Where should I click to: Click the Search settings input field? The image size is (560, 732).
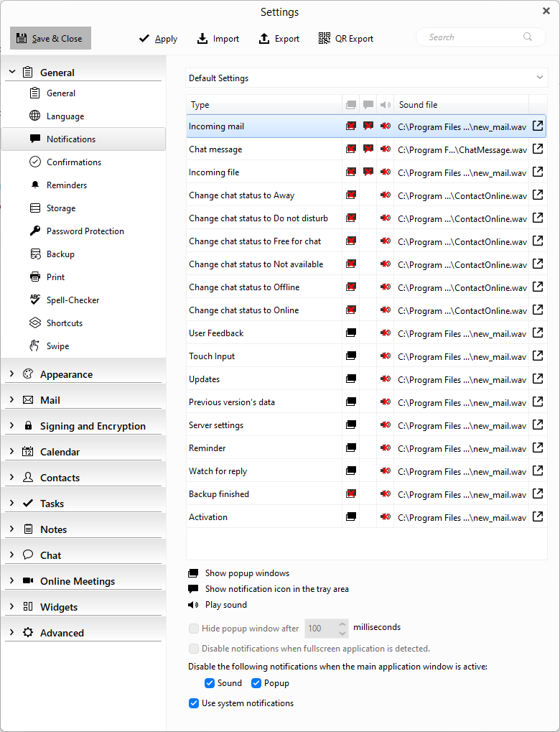[474, 37]
